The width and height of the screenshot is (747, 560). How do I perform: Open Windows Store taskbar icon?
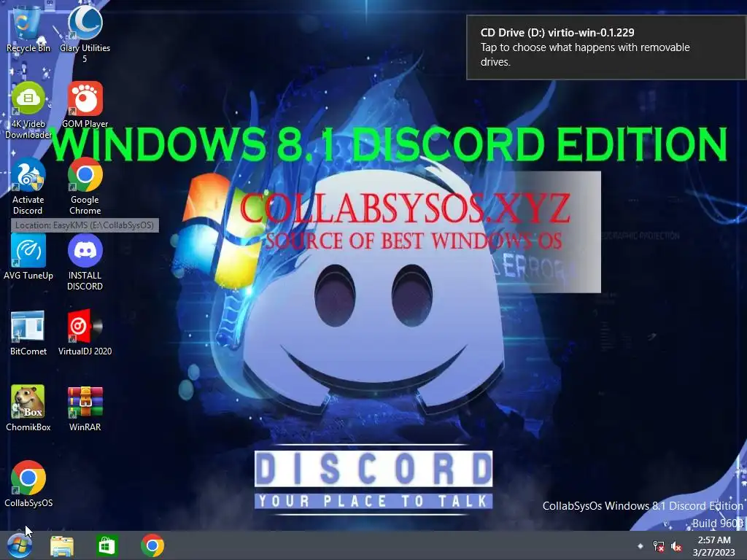107,545
